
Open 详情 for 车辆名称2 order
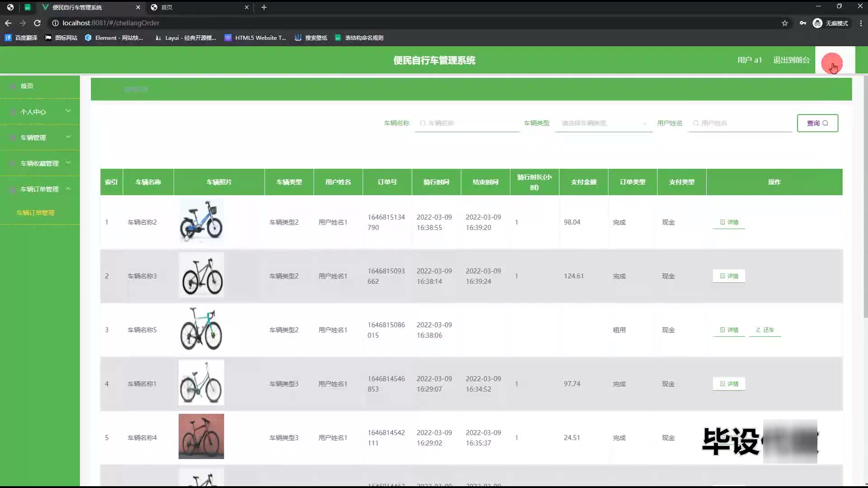(729, 222)
